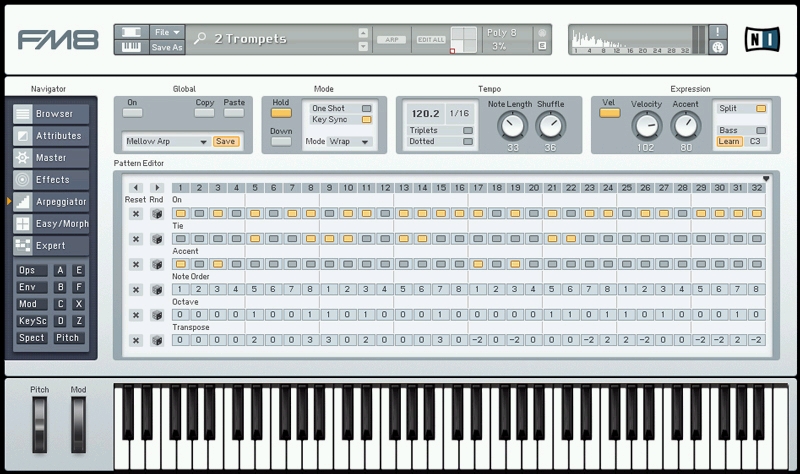Viewport: 800px width, 474px height.
Task: Toggle the Down switch
Action: 281,141
